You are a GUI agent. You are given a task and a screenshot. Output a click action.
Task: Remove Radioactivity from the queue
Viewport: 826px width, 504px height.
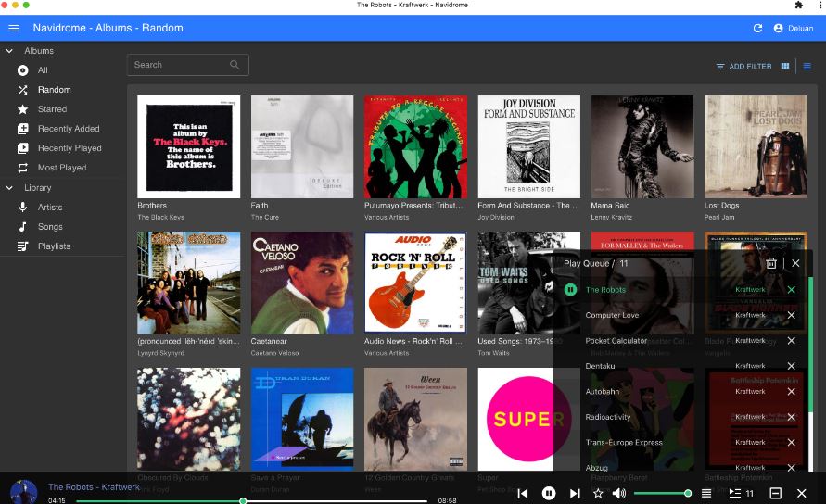791,417
